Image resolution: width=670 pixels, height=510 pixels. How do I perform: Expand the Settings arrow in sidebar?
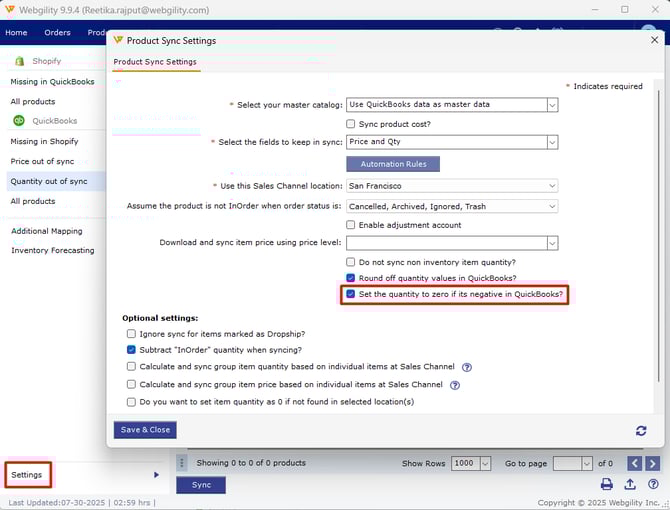(156, 475)
